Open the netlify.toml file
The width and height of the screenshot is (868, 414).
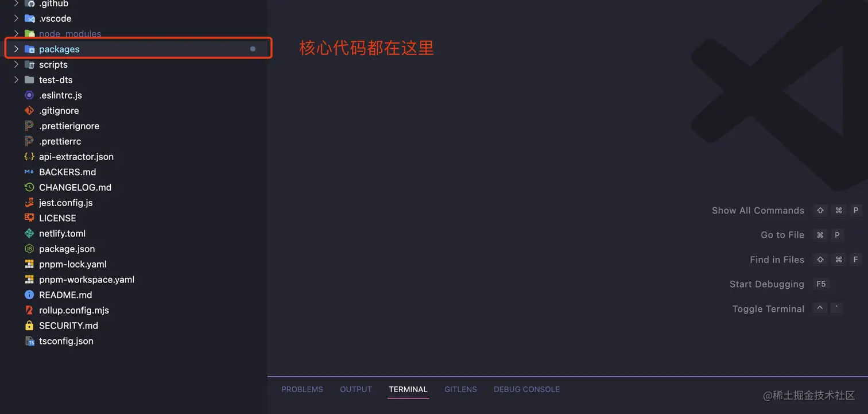click(63, 233)
